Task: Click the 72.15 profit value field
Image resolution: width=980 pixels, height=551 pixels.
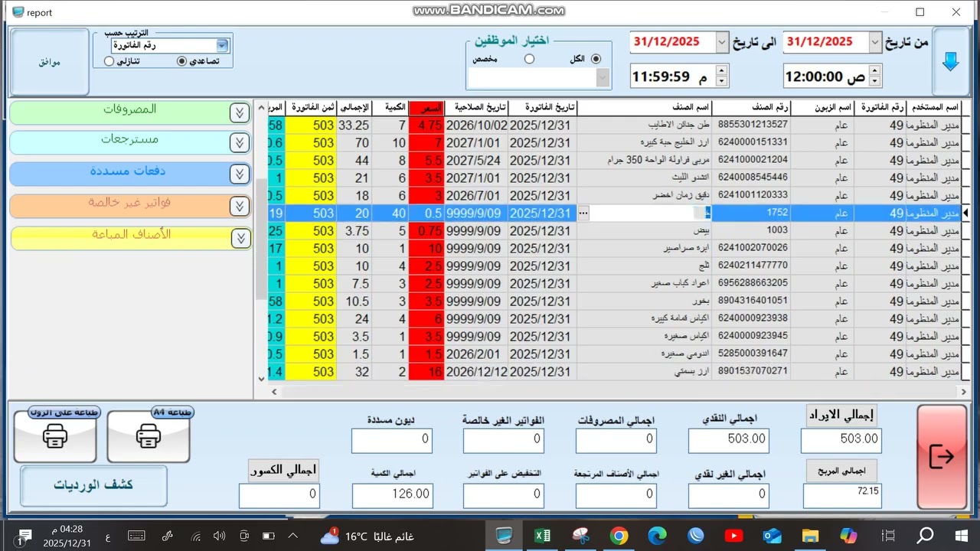Action: (842, 496)
